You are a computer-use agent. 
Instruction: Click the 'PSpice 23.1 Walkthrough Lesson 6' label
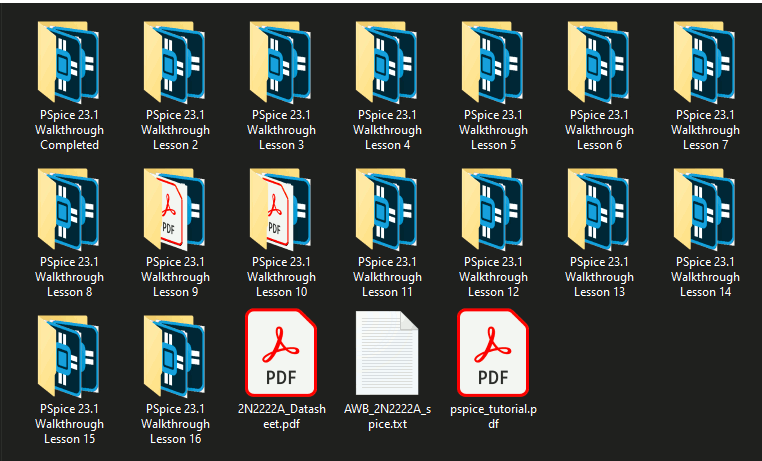(x=599, y=130)
